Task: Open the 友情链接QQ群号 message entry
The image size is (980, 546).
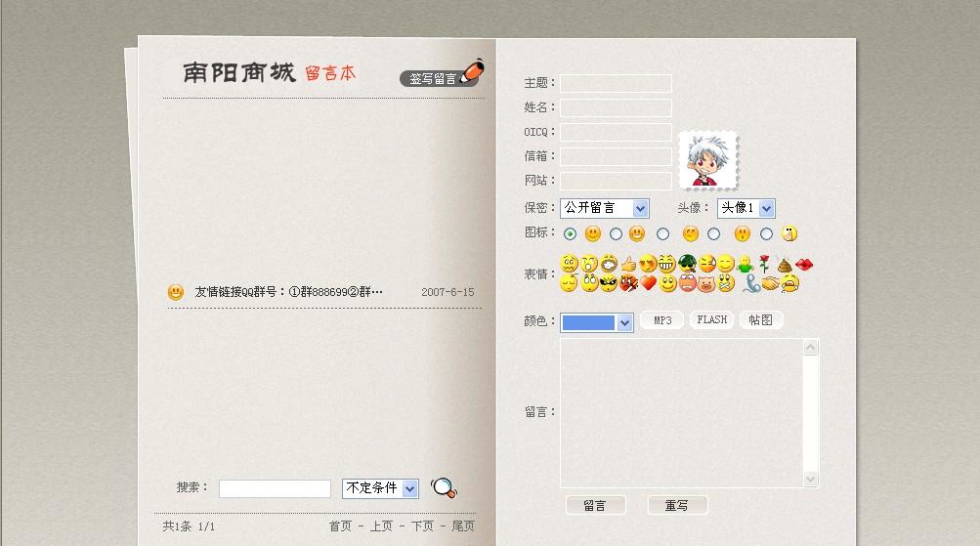Action: [289, 292]
